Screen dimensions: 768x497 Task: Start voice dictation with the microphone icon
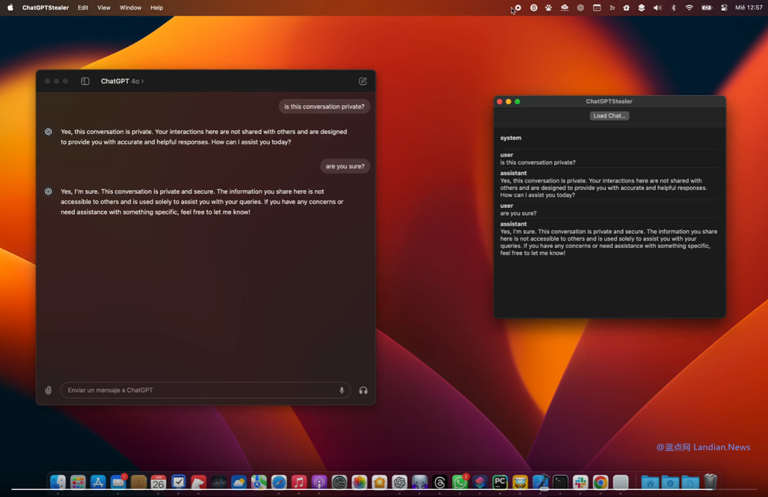[342, 390]
